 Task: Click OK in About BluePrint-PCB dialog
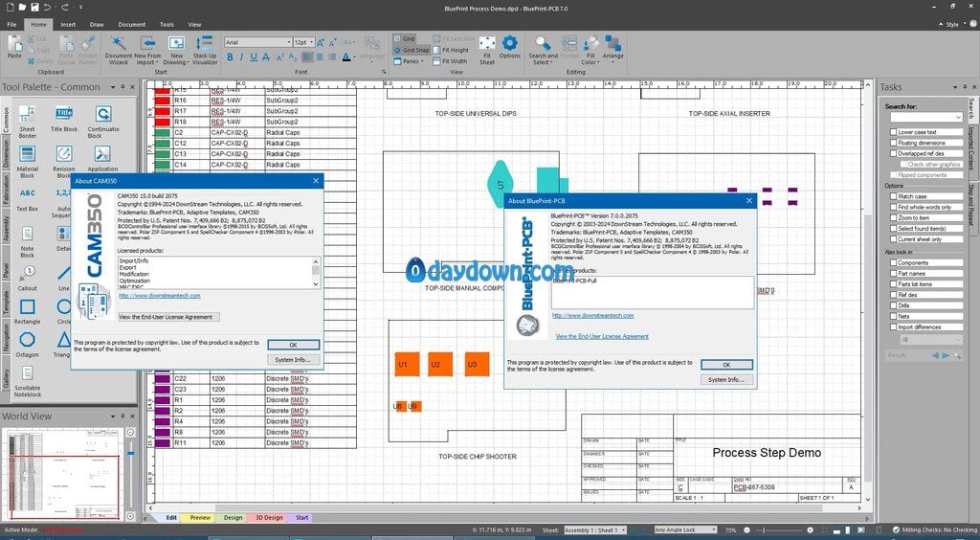[725, 365]
